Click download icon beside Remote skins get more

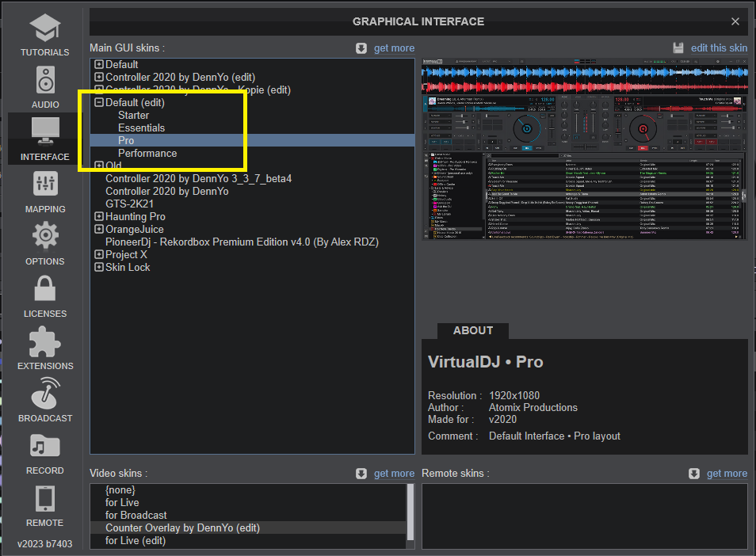click(694, 474)
